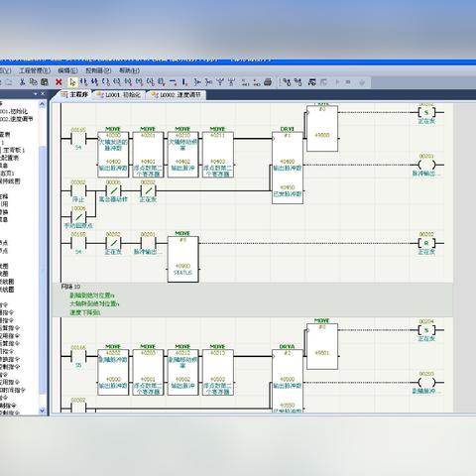This screenshot has height=476, width=476.
Task: Select the arrow pointer tool
Action: [72, 82]
